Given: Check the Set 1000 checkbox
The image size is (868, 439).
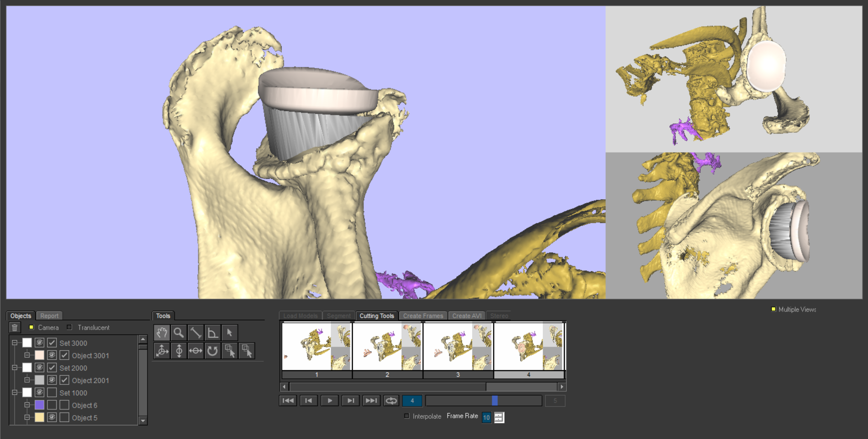Looking at the screenshot, I should pyautogui.click(x=52, y=392).
